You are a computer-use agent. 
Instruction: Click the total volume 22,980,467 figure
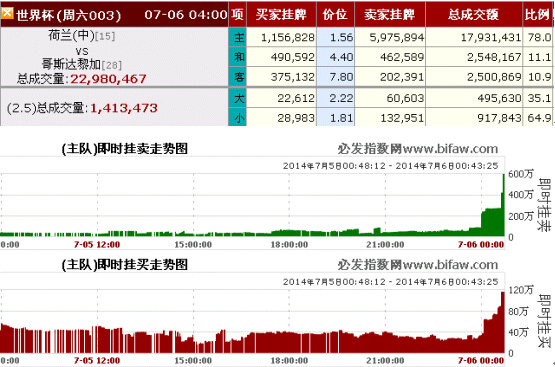point(108,79)
